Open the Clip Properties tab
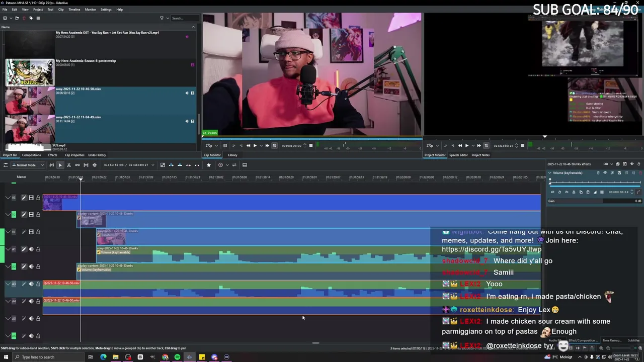Screen dimensions: 644x362 74,155
